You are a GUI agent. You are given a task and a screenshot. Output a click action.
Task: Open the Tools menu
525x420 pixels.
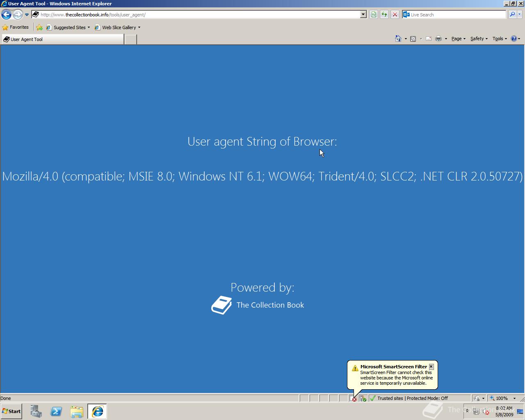(500, 39)
